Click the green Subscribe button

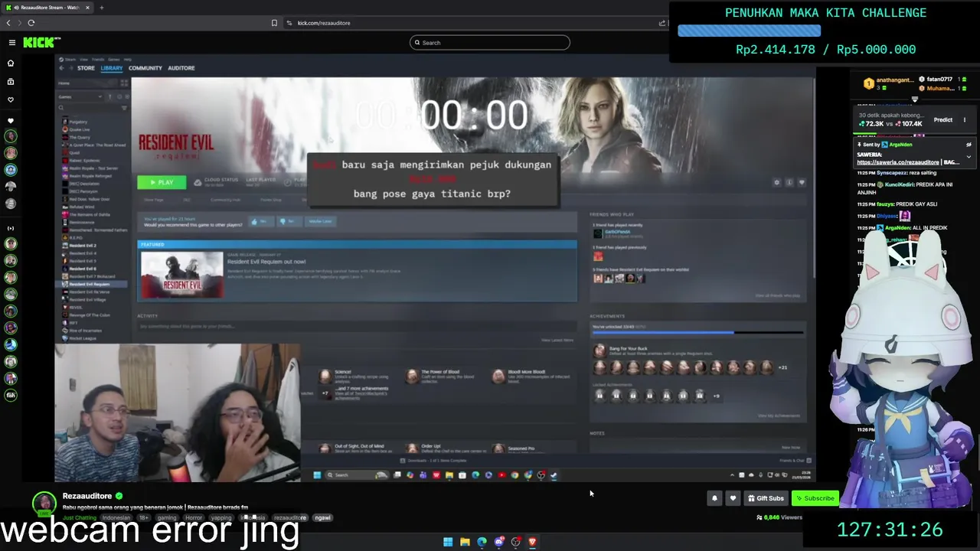(x=815, y=498)
